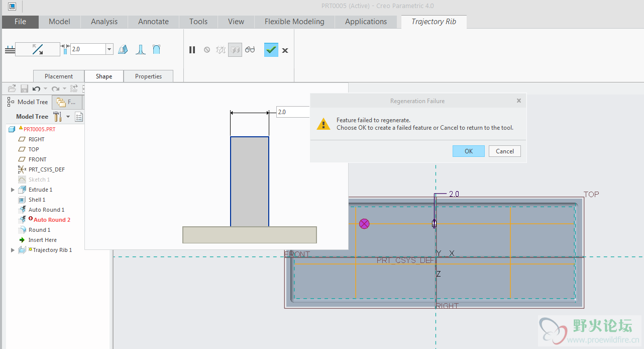This screenshot has height=349, width=644.
Task: Select the Trajectory Rib tab
Action: coord(434,22)
